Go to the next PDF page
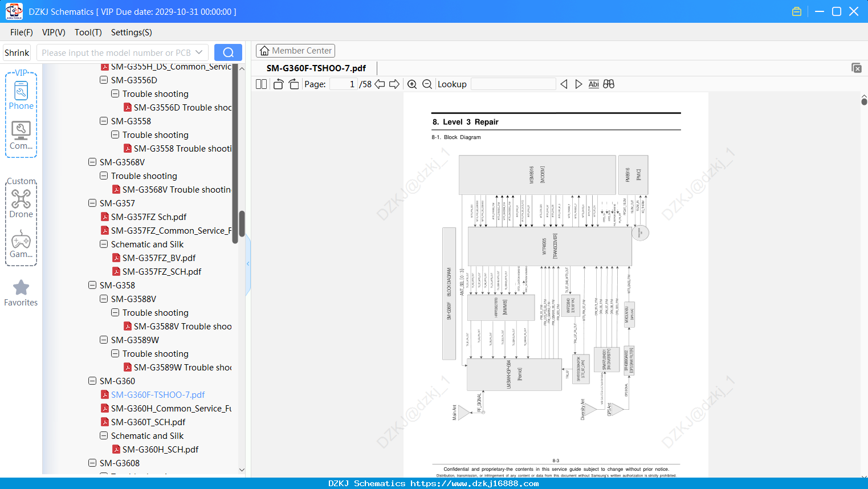 394,84
